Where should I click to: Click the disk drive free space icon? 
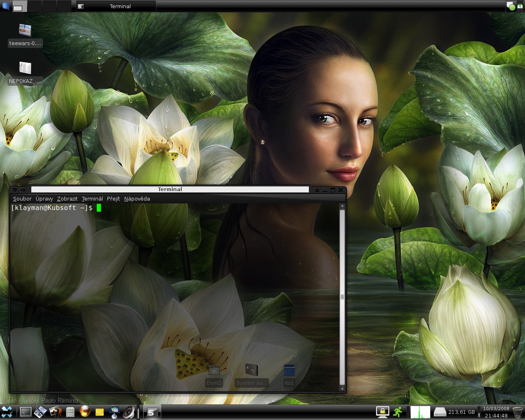(x=440, y=412)
